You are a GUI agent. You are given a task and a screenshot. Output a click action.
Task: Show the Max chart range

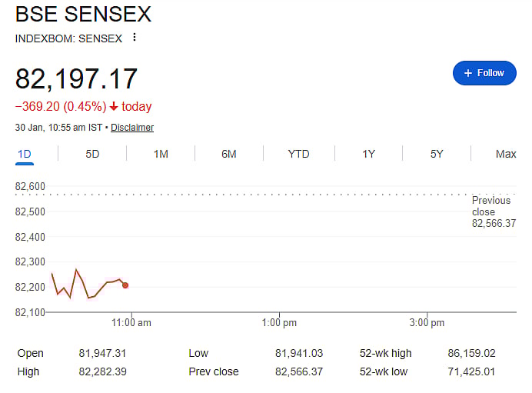coord(506,154)
